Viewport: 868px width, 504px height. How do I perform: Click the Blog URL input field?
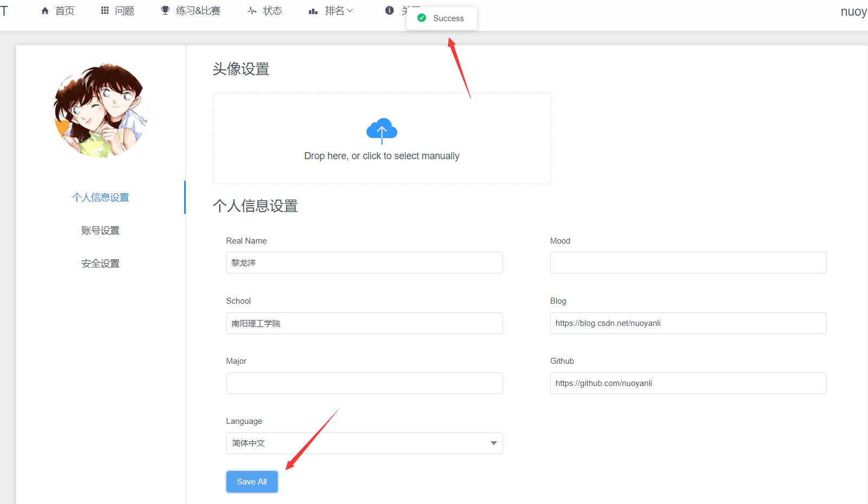tap(688, 323)
